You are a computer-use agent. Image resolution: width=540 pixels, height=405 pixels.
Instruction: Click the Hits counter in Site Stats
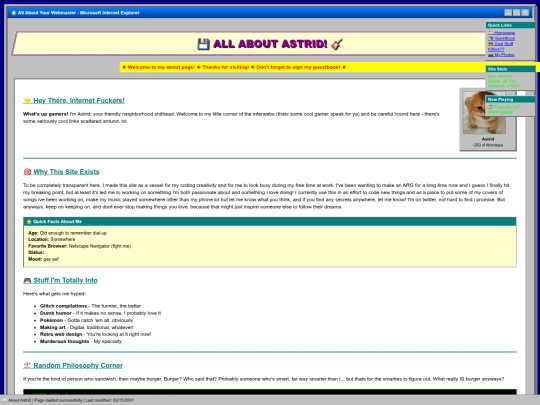(500, 77)
